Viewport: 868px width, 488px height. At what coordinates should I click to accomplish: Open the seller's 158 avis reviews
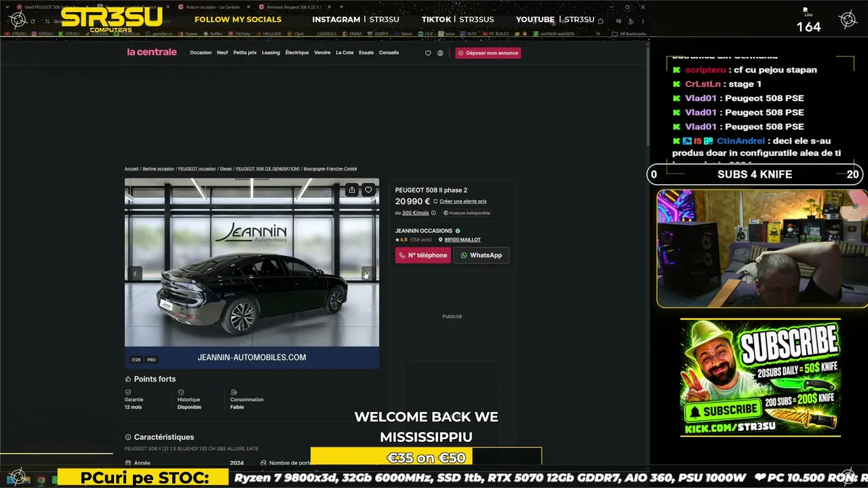421,239
